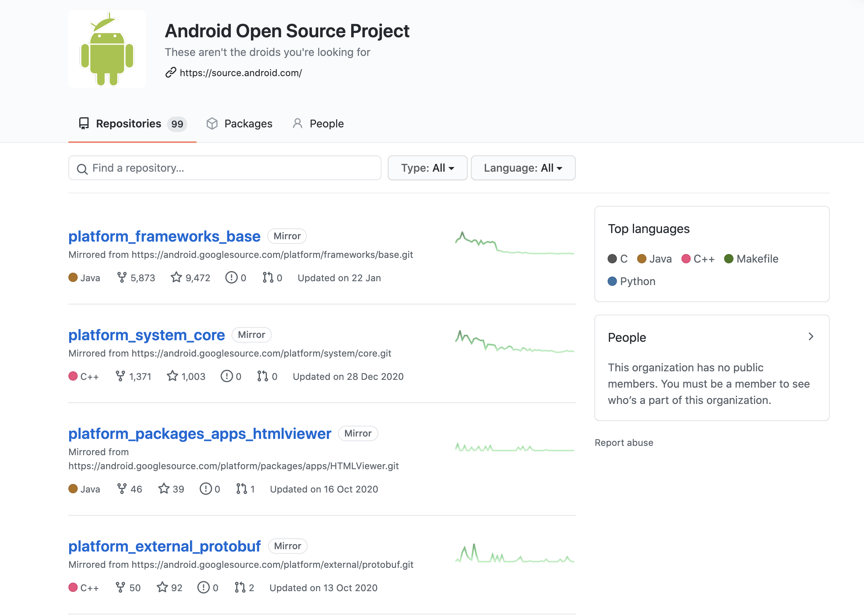
Task: Click the star icon with 39 stars
Action: [x=164, y=489]
